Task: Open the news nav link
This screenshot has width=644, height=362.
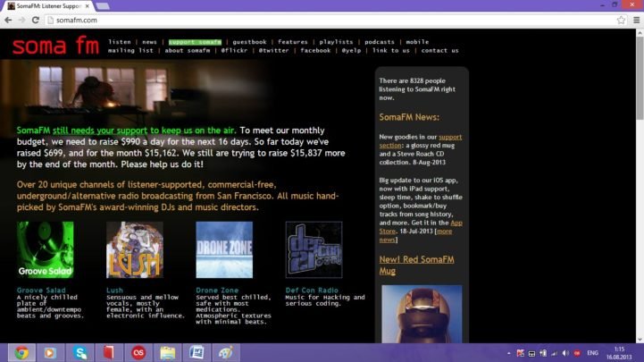Action: [149, 42]
